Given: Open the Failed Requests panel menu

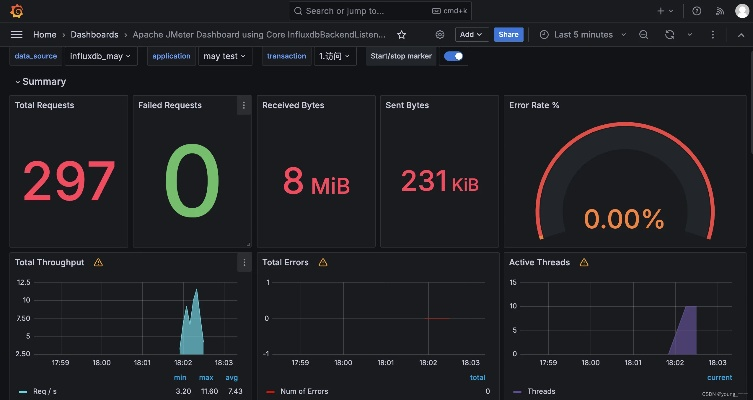Looking at the screenshot, I should click(243, 105).
